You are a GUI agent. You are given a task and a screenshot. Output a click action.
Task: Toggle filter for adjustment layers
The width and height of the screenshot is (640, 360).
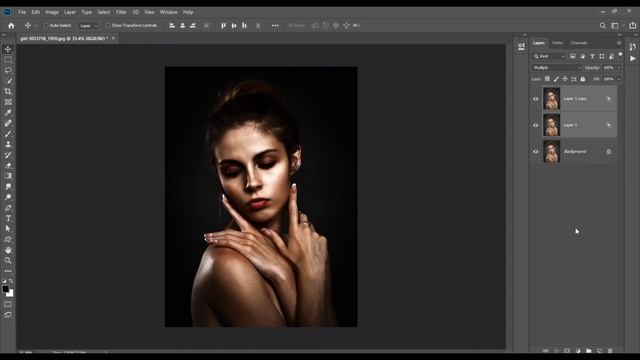pos(582,56)
